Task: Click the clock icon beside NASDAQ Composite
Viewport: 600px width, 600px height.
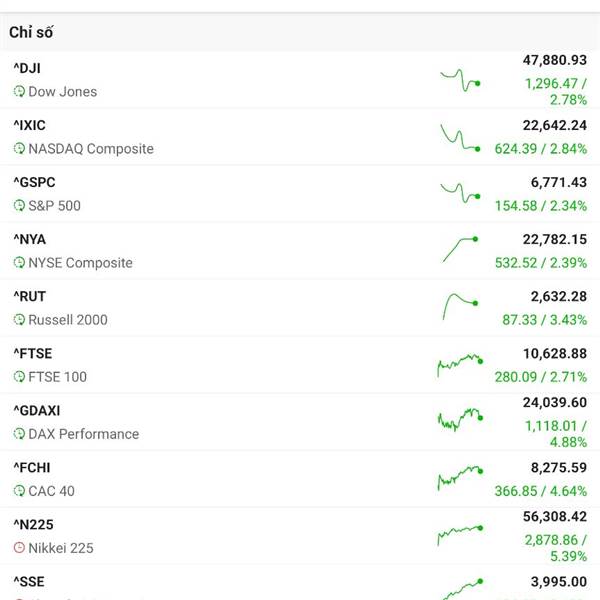Action: 19,148
